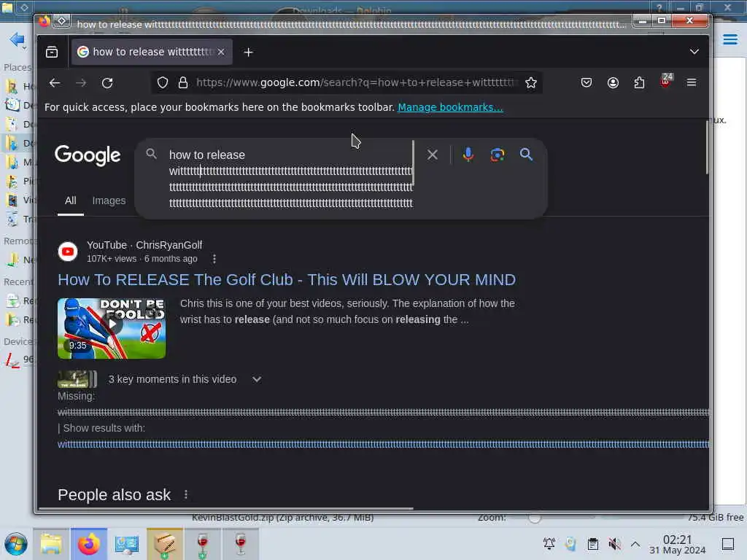Open the last Wine glass taskbar icon
Screen dimensions: 747x560
tap(241, 544)
